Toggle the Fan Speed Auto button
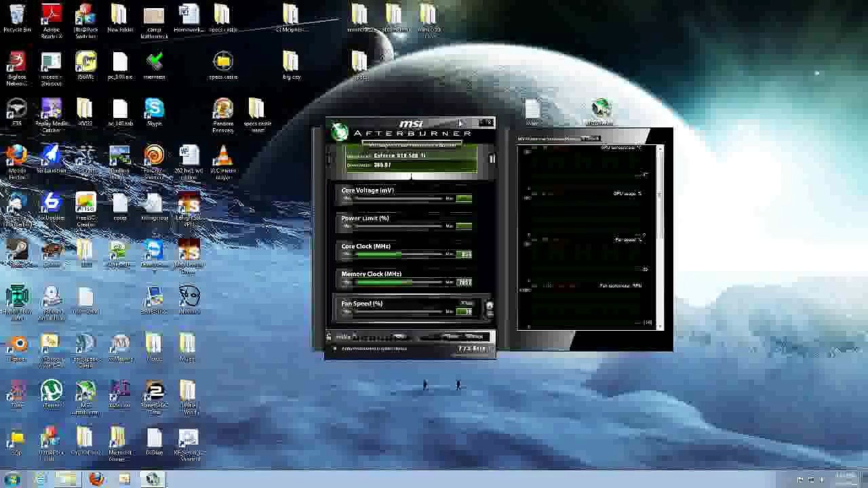868x488 pixels. pyautogui.click(x=467, y=303)
